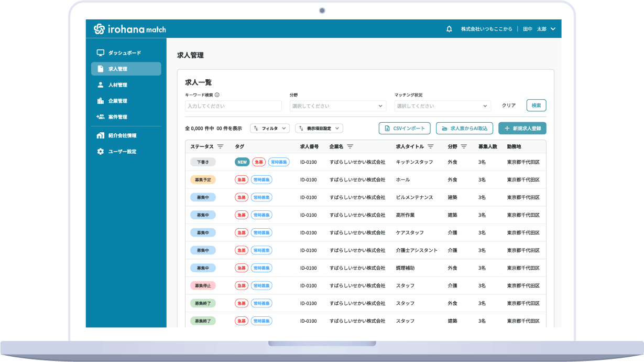Click the 企業名 column filter icon
This screenshot has width=644, height=362.
[350, 146]
